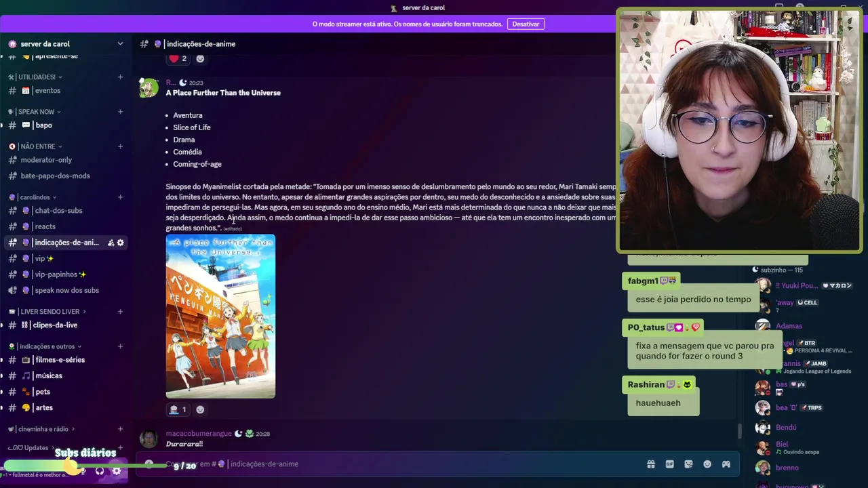Open the emoji picker smiley icon
The height and width of the screenshot is (488, 868).
pos(707,464)
